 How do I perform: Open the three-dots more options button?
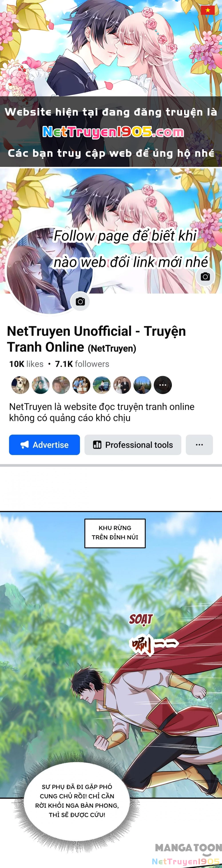pyautogui.click(x=199, y=445)
